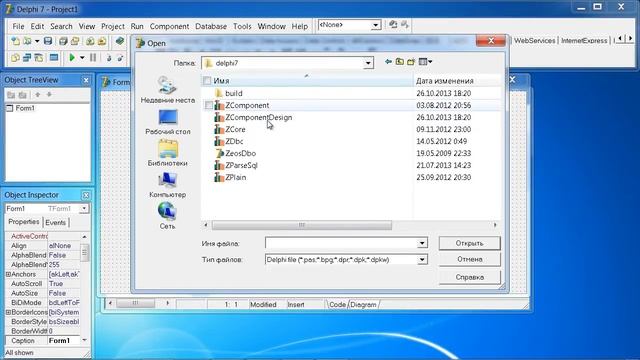
Task: Expand the Anchors property node
Action: [x=8, y=274]
